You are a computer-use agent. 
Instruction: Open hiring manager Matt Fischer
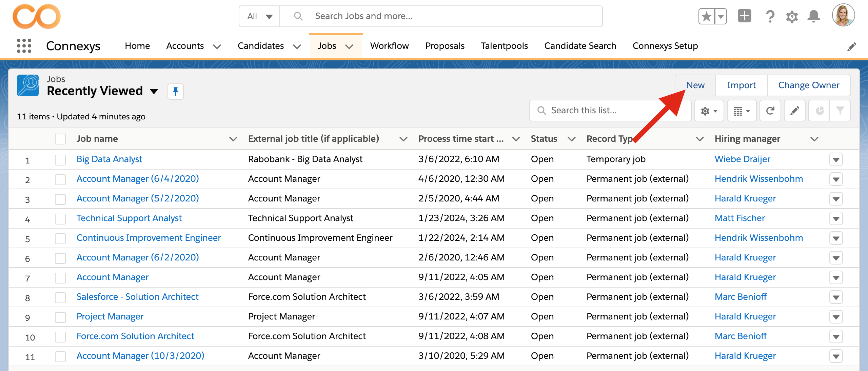[739, 218]
